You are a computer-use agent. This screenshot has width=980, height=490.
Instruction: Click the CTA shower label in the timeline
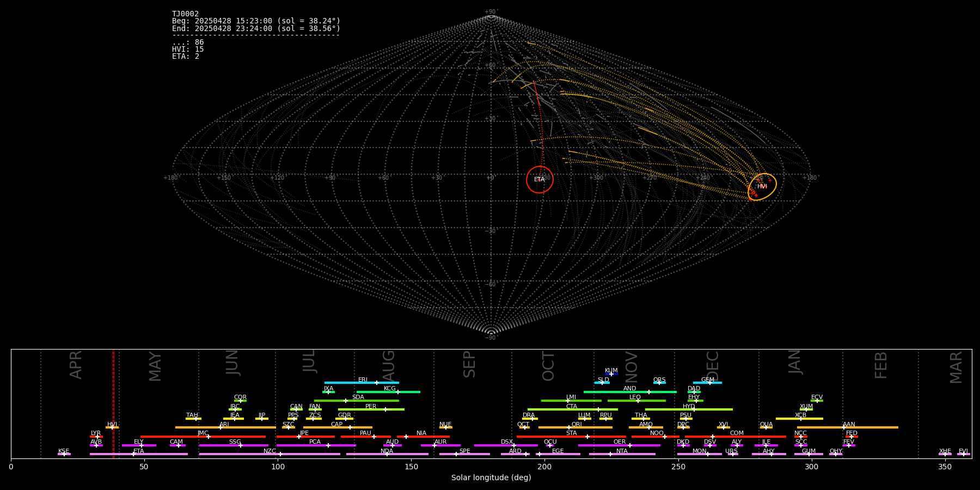point(572,406)
